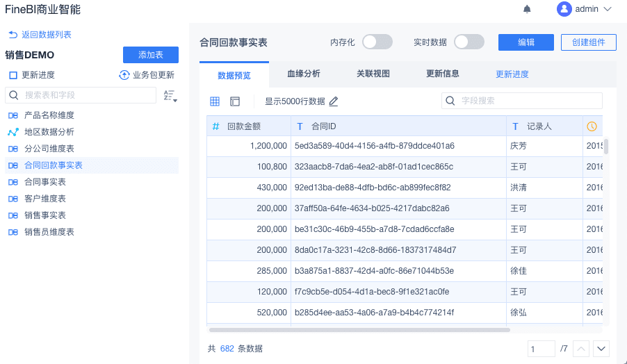Go to next page down chevron
This screenshot has height=364, width=627.
pyautogui.click(x=601, y=348)
